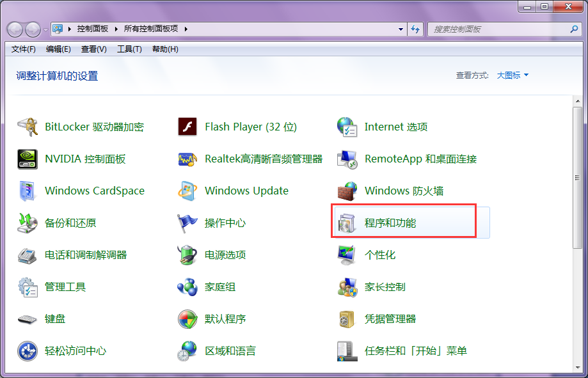588x378 pixels.
Task: Open the 编辑(E) menu
Action: [58, 49]
